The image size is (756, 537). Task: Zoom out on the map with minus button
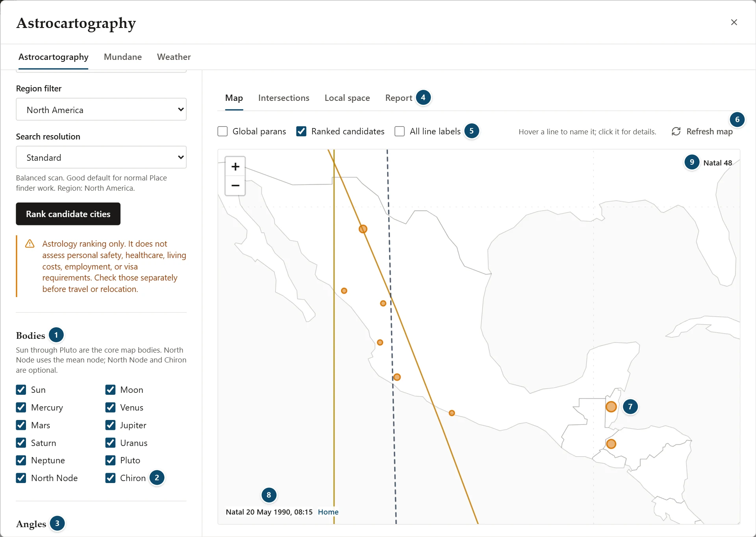coord(235,186)
